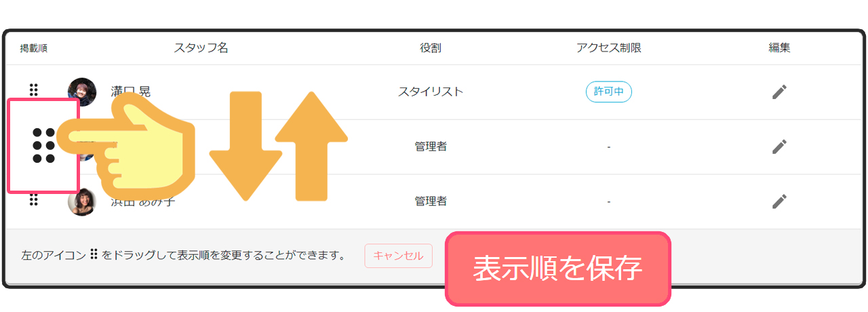This screenshot has height=312, width=868.
Task: Click the orange down arrow
Action: (245, 146)
